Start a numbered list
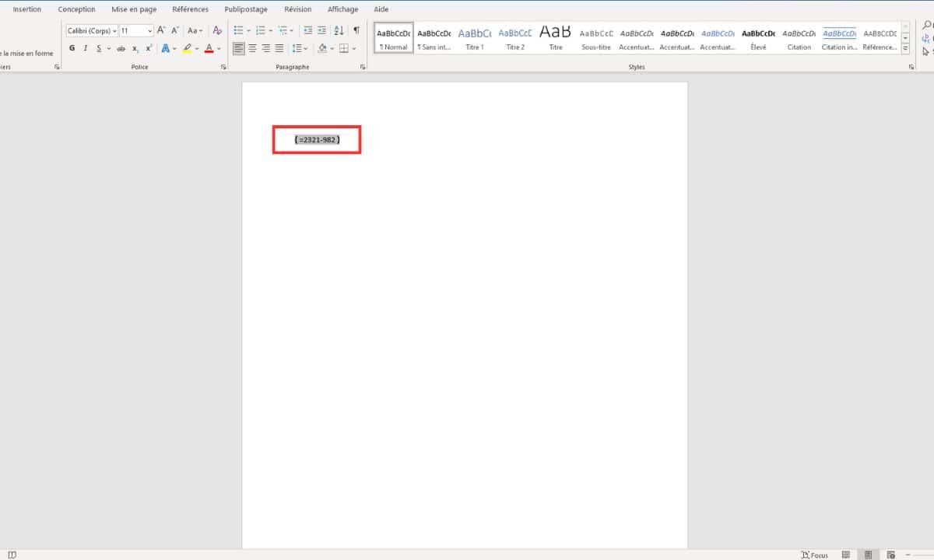The image size is (934, 560). pyautogui.click(x=260, y=30)
